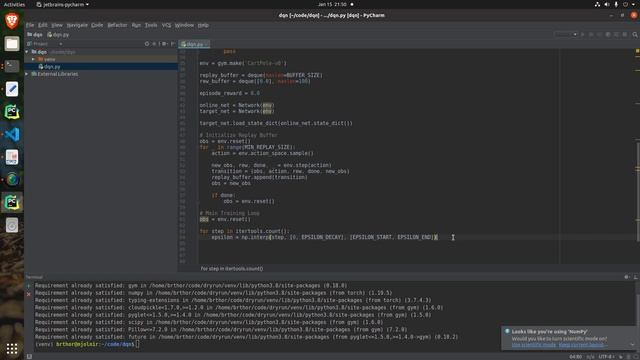Hide the Terminal panel
This screenshot has height=360, width=640.
tap(635, 277)
